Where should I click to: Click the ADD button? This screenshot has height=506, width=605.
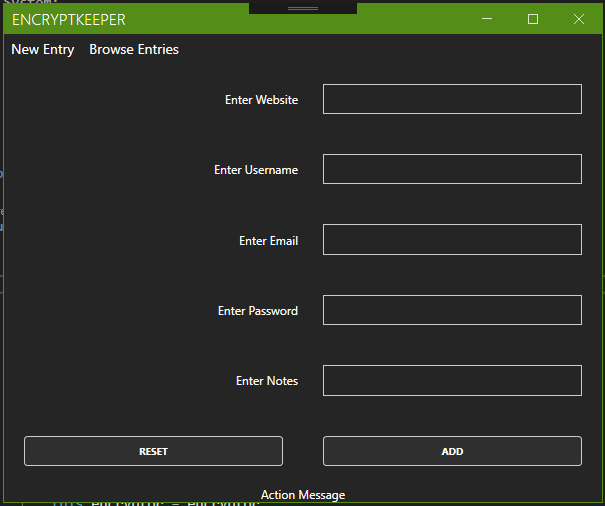(452, 451)
